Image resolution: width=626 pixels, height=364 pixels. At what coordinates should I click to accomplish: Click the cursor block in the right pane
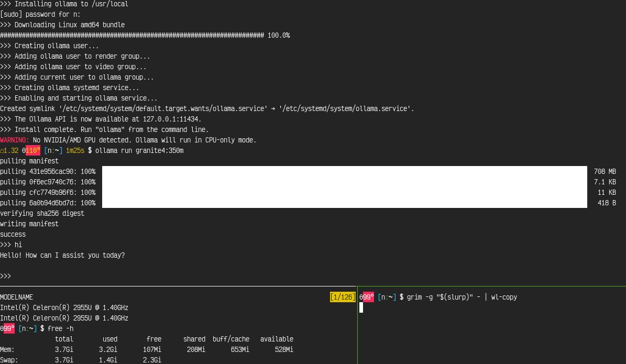point(361,307)
